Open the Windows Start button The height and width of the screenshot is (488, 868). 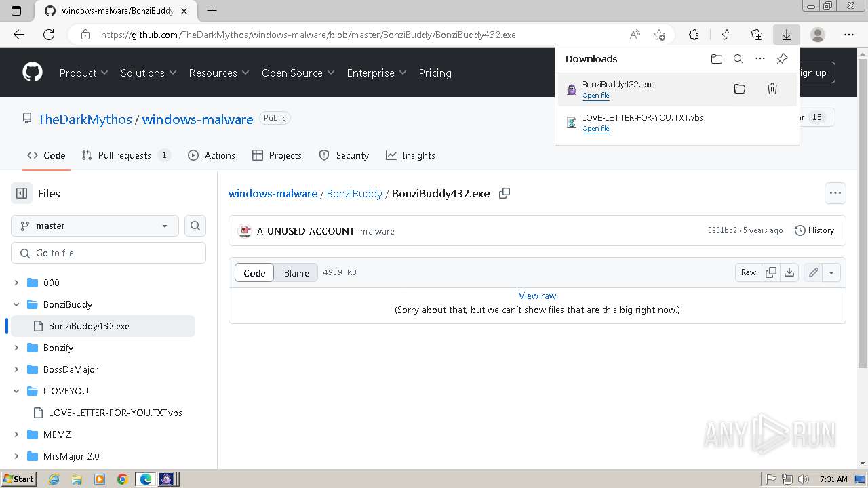pyautogui.click(x=18, y=479)
